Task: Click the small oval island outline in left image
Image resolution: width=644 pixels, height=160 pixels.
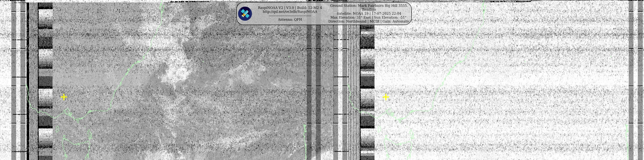Action: 58,129
